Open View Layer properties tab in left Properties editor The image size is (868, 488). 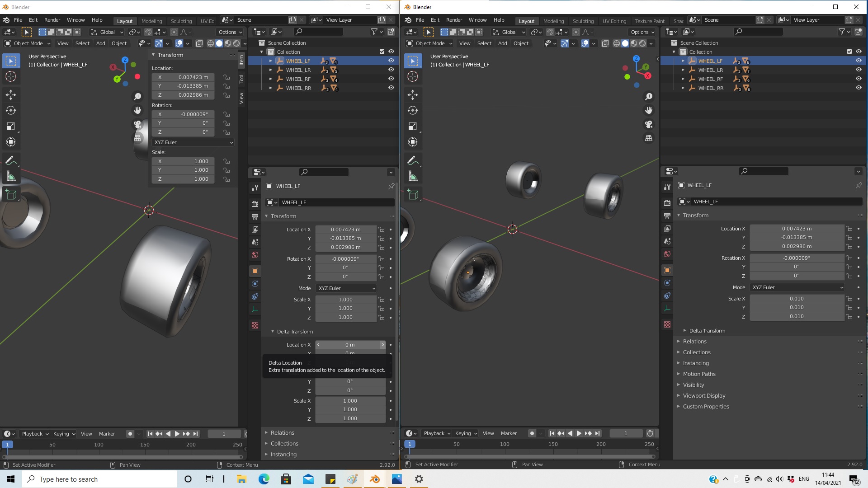(x=255, y=230)
